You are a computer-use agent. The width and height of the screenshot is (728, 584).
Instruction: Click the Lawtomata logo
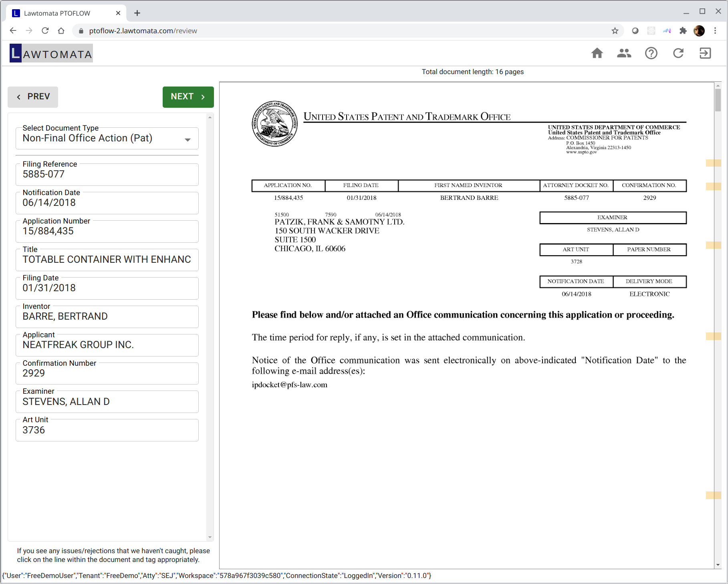pos(51,53)
